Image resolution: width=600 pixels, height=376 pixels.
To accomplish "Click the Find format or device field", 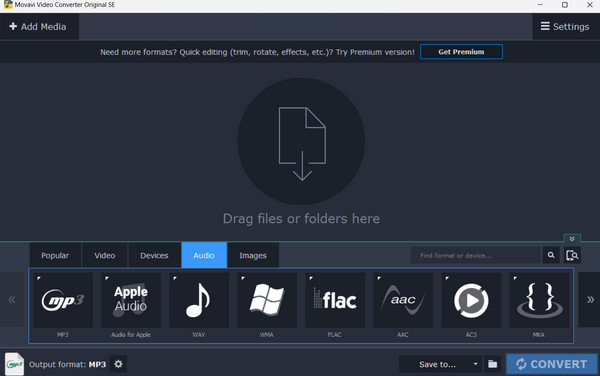I will (475, 255).
